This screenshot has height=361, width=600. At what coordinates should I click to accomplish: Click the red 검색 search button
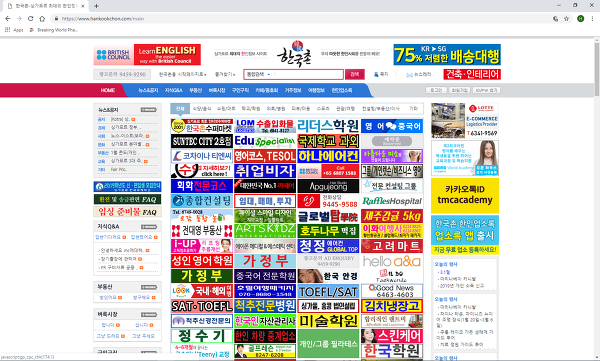355,74
